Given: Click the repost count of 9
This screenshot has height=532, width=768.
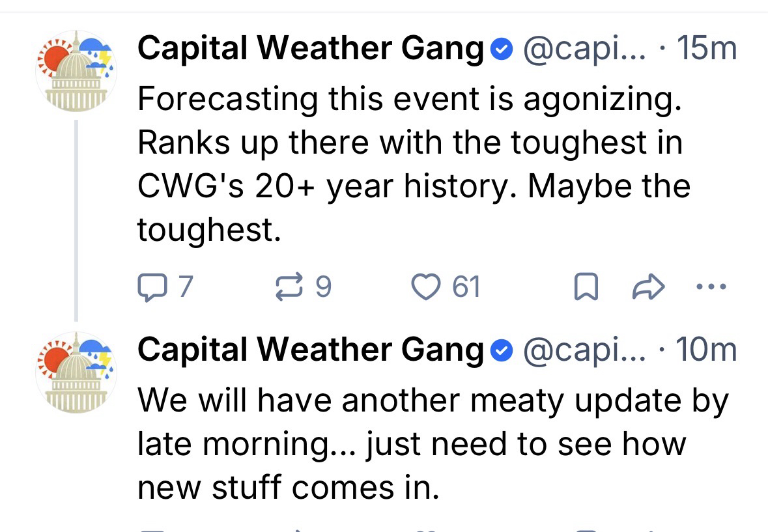Looking at the screenshot, I should point(323,287).
